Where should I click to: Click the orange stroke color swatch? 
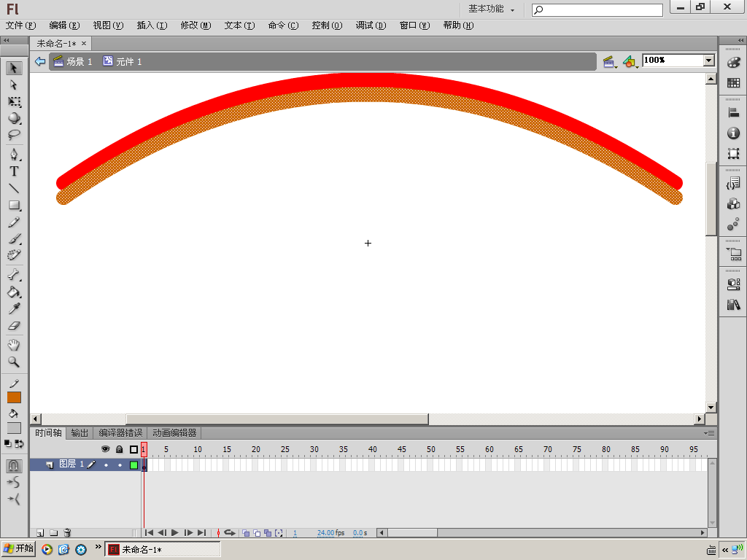click(x=14, y=397)
